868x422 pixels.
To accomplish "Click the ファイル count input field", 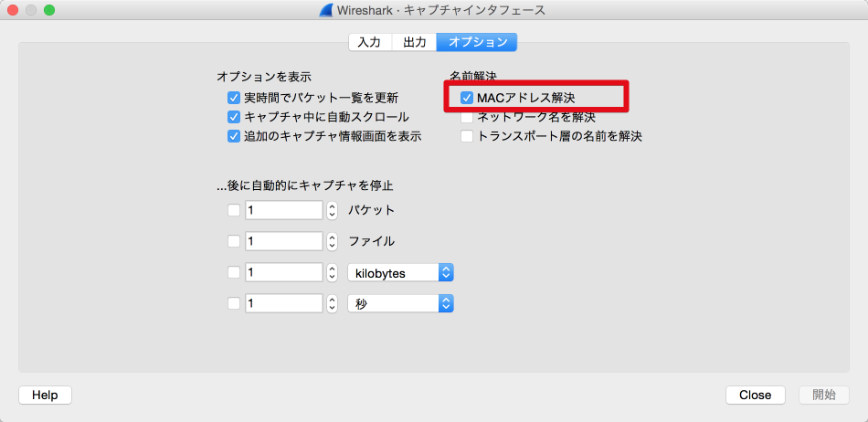I will pyautogui.click(x=284, y=241).
